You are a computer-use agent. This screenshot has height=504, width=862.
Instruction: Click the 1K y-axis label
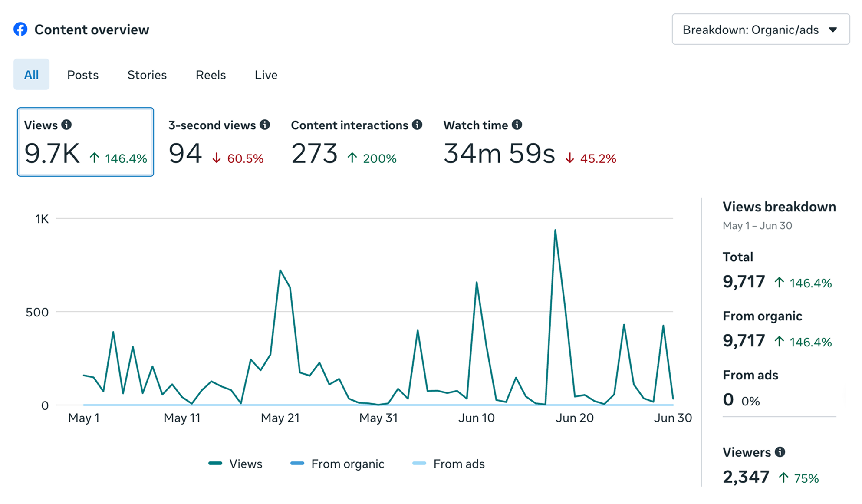[42, 219]
